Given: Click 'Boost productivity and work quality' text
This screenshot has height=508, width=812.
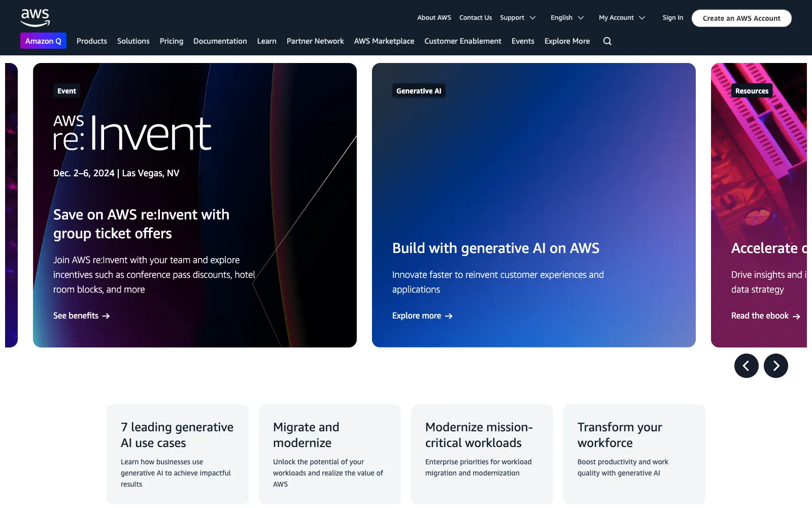Looking at the screenshot, I should pos(623,467).
